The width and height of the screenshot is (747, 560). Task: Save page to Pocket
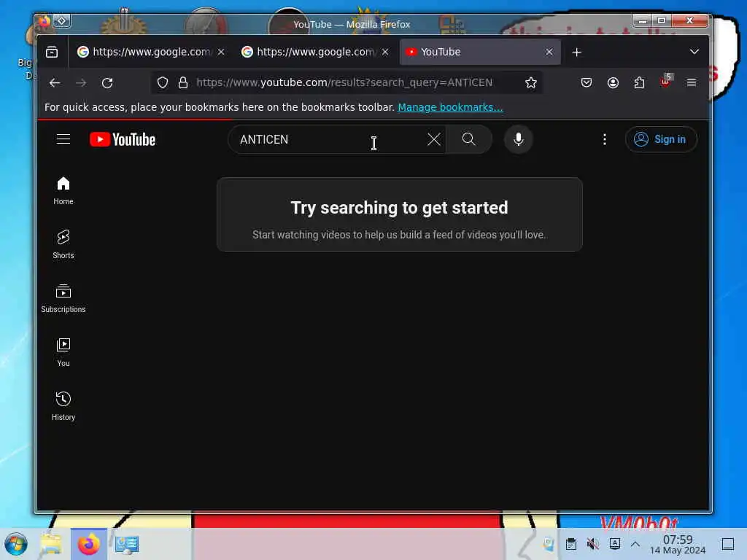(x=587, y=83)
